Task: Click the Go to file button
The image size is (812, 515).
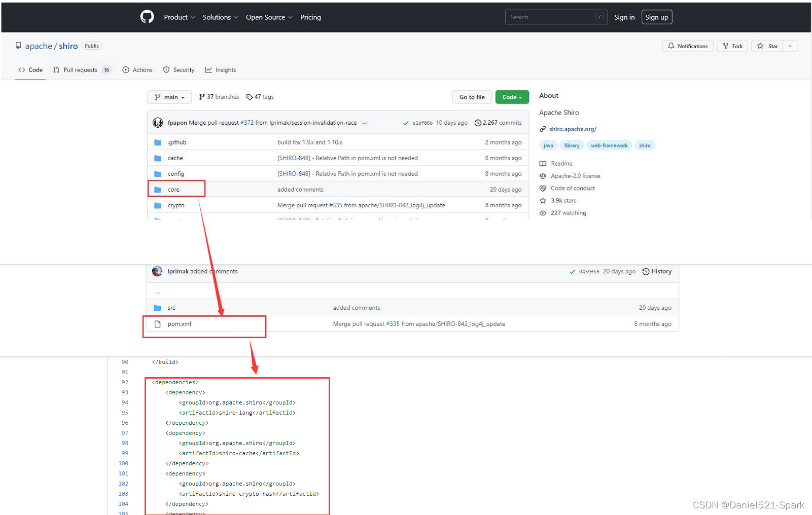Action: (472, 97)
